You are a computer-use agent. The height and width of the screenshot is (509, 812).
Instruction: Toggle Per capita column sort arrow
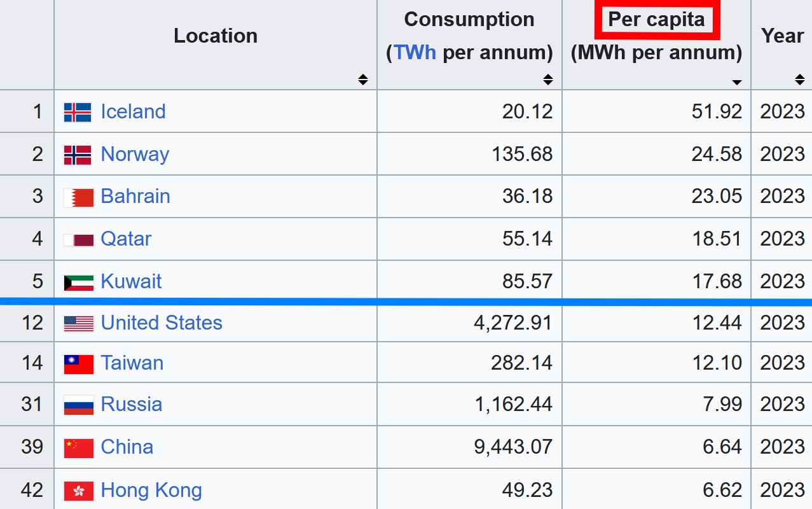tap(737, 82)
